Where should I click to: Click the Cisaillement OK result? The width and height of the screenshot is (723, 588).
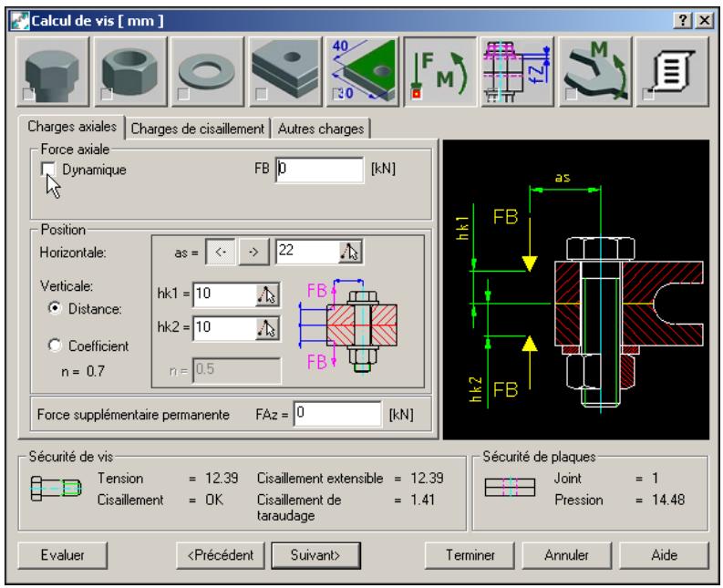214,500
